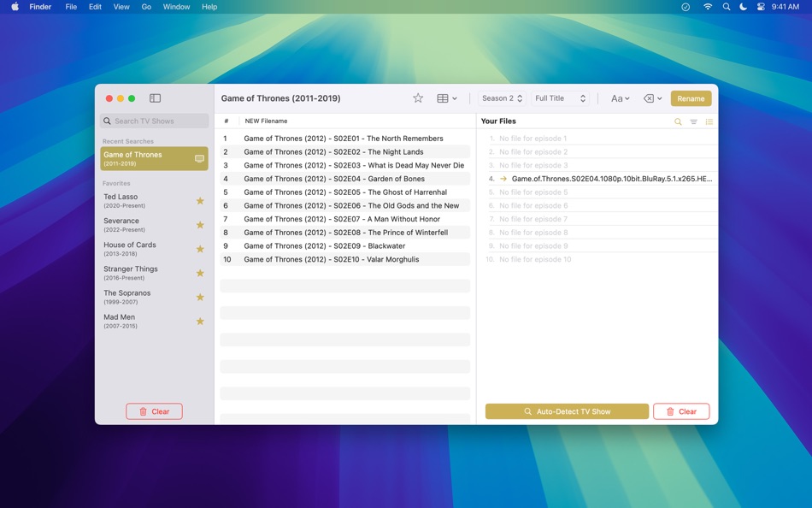Clear recent searches in the sidebar

point(154,411)
